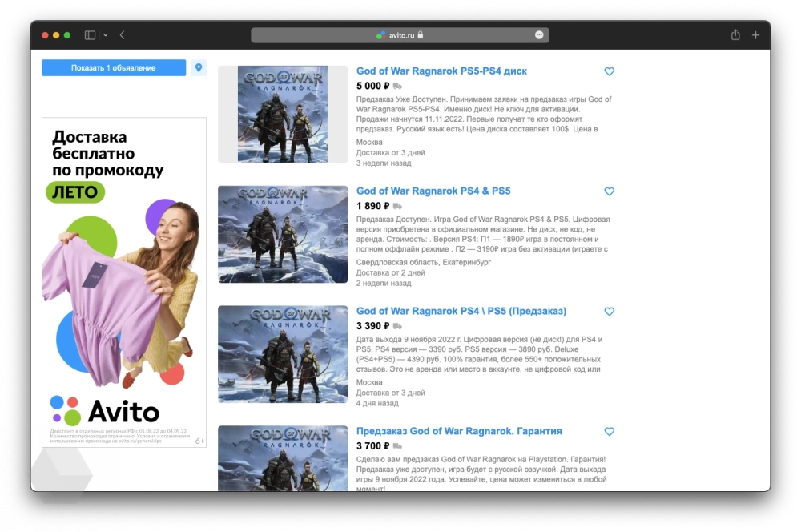Click the Safari sidebar icon
The image size is (801, 532).
pos(89,35)
